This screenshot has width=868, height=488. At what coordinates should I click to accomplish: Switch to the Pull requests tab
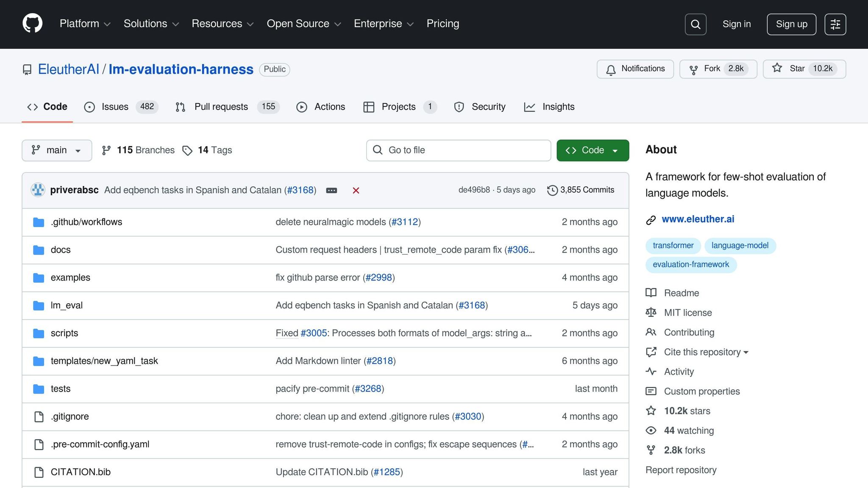221,107
